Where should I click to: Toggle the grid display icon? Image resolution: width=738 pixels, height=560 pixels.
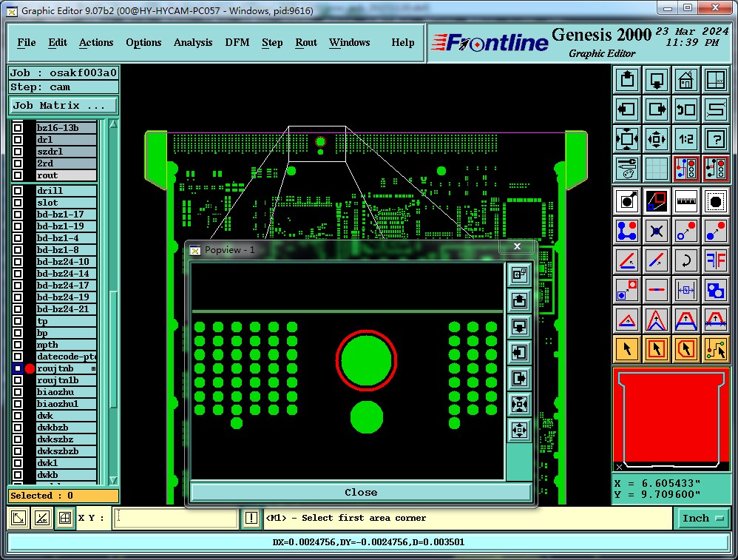tap(657, 168)
